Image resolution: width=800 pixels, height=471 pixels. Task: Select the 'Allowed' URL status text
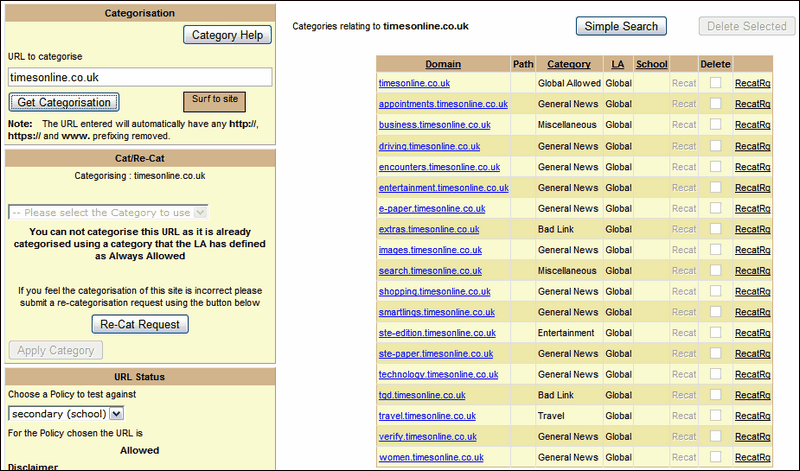pyautogui.click(x=139, y=451)
